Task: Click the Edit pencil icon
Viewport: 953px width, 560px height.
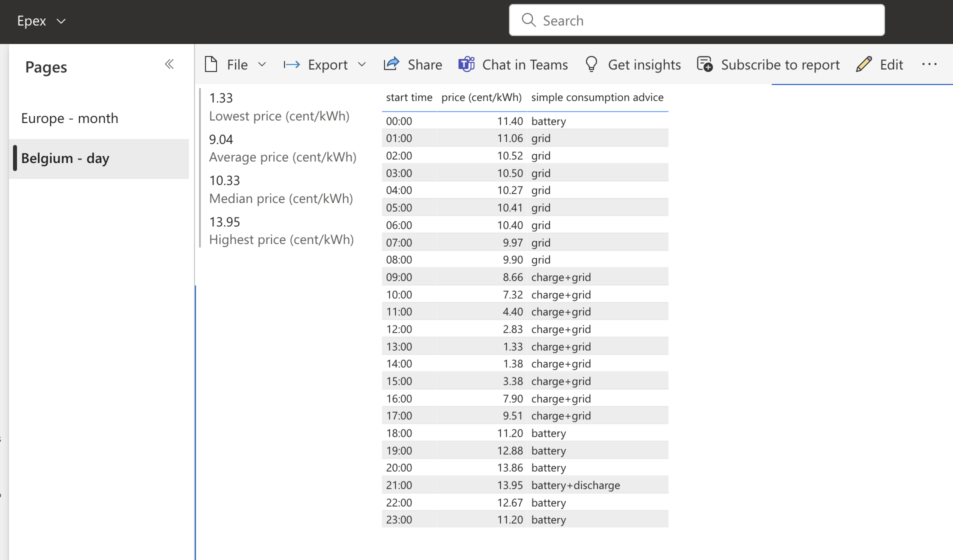Action: coord(863,64)
